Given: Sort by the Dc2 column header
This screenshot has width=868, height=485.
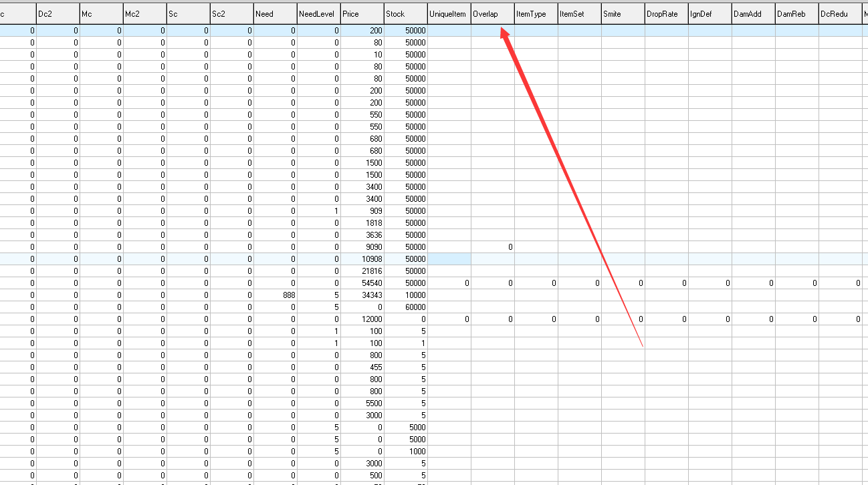Looking at the screenshot, I should point(58,14).
